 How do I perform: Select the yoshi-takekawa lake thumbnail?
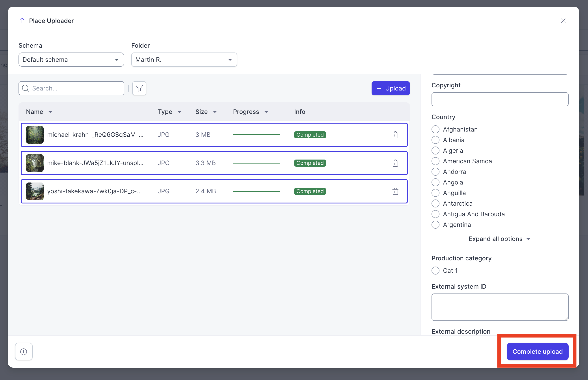35,191
